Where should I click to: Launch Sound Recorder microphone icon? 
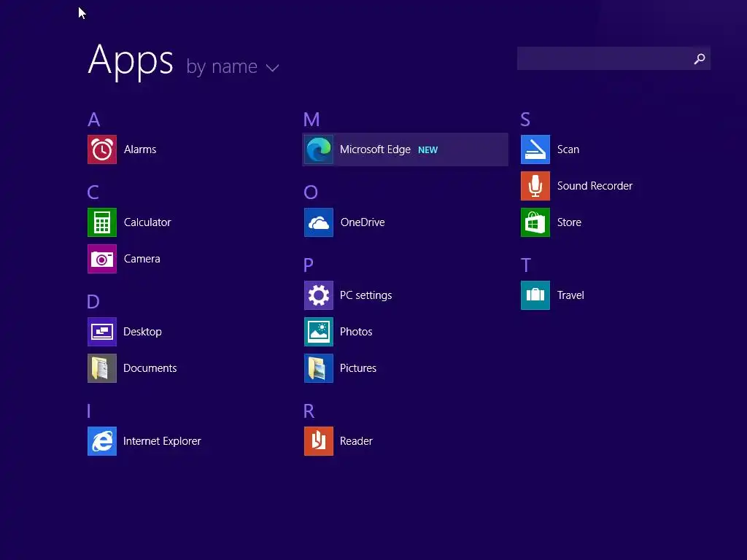535,186
